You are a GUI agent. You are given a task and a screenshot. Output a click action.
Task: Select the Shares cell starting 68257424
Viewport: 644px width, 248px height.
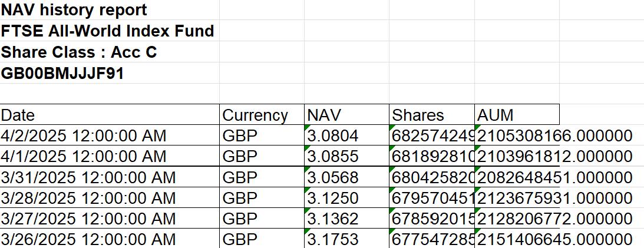(432, 135)
